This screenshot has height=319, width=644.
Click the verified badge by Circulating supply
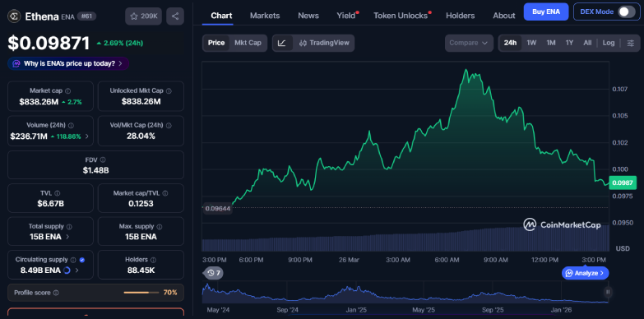tap(81, 260)
